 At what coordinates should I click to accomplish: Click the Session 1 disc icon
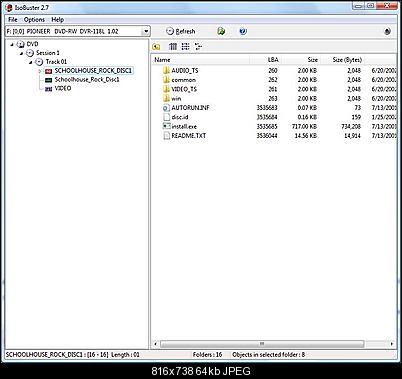(30, 53)
